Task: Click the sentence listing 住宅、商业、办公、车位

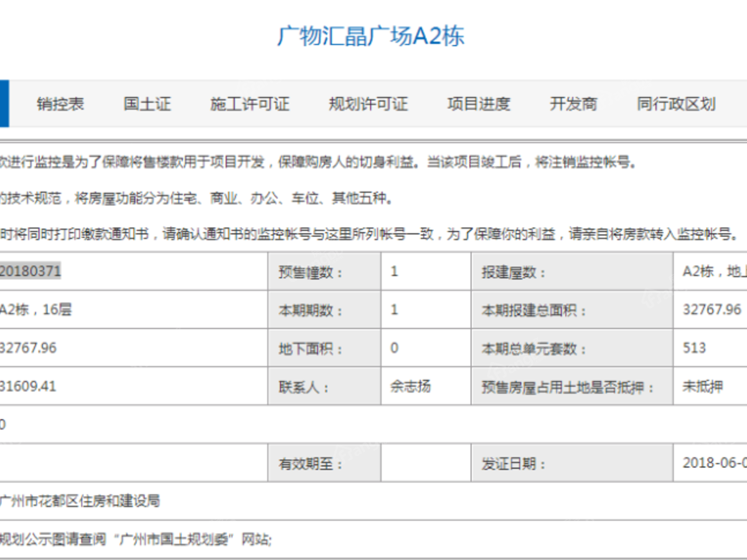Action: 197,199
